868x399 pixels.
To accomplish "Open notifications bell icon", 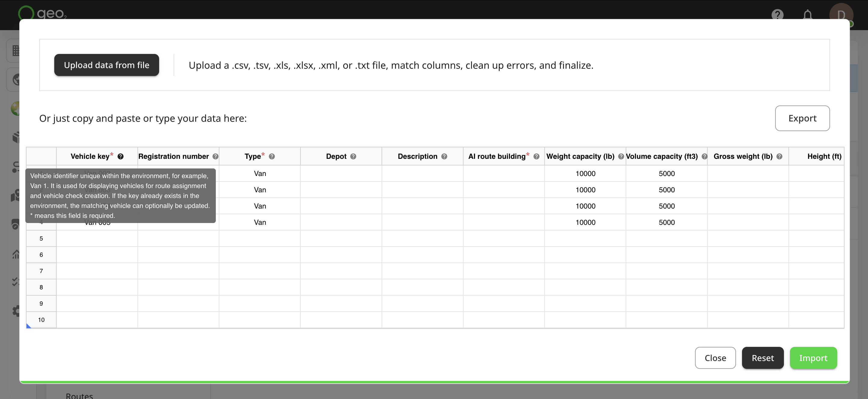I will click(x=807, y=15).
